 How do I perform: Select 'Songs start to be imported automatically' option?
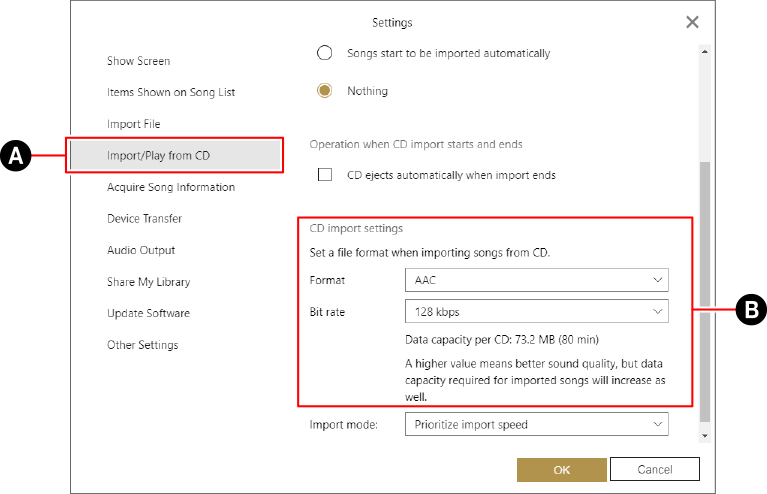324,53
